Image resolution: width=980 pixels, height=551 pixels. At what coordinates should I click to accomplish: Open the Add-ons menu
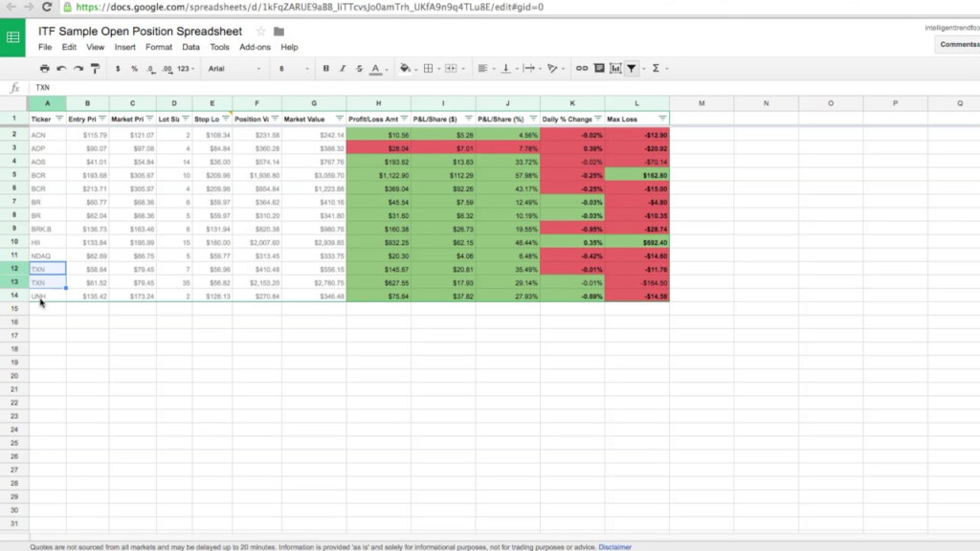[255, 47]
